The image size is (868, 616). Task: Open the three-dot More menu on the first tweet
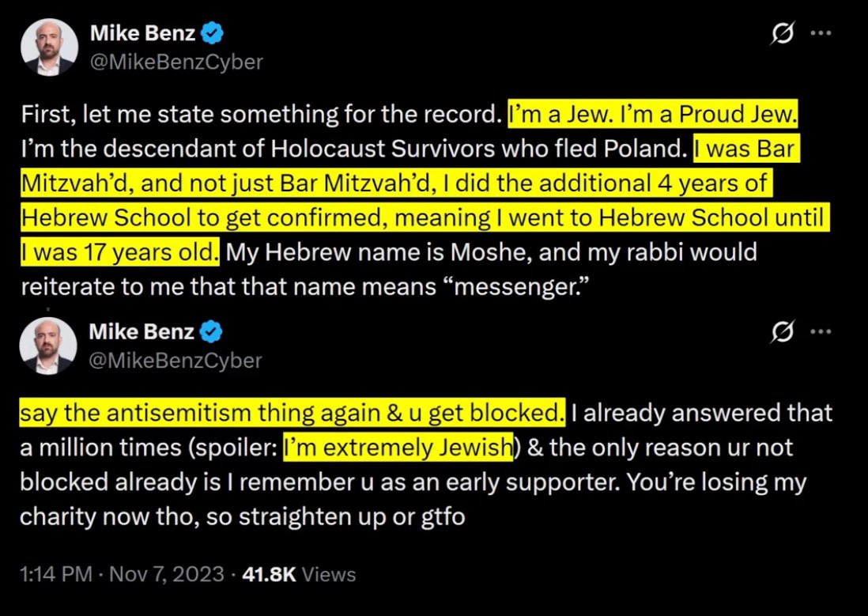click(x=821, y=34)
